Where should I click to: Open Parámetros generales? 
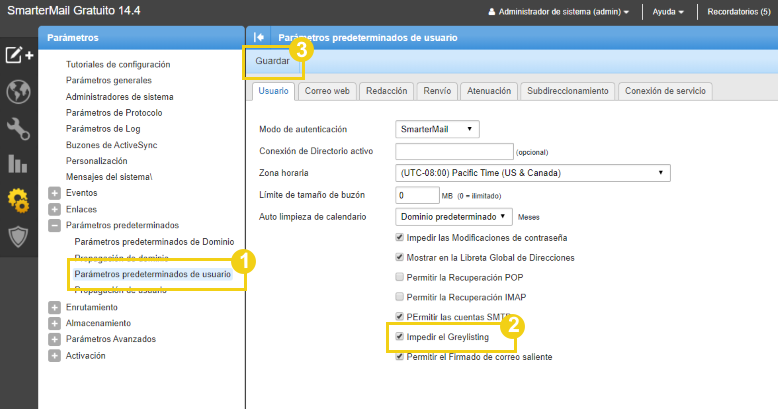pyautogui.click(x=109, y=80)
